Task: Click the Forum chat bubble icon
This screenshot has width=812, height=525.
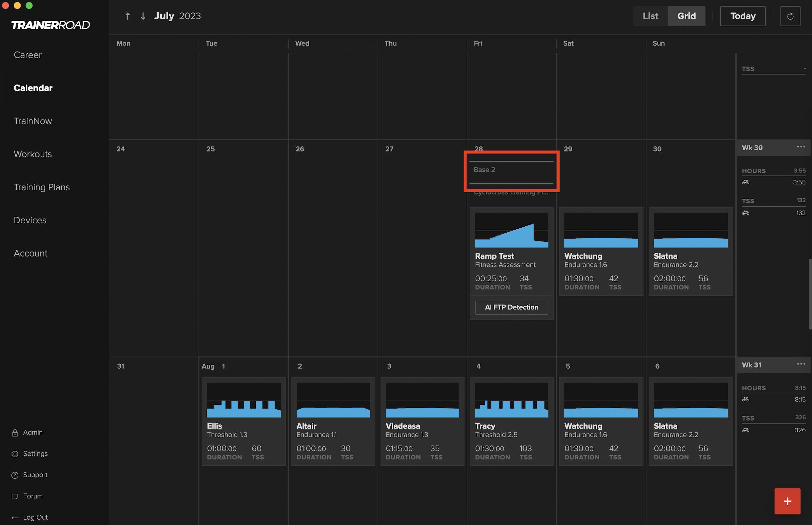Action: coord(15,496)
